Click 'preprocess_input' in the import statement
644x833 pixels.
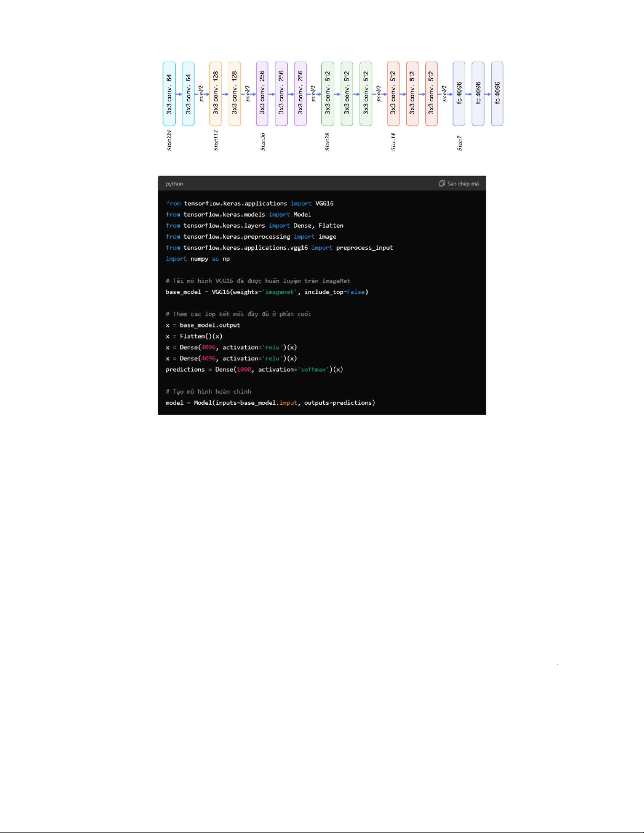coord(364,248)
